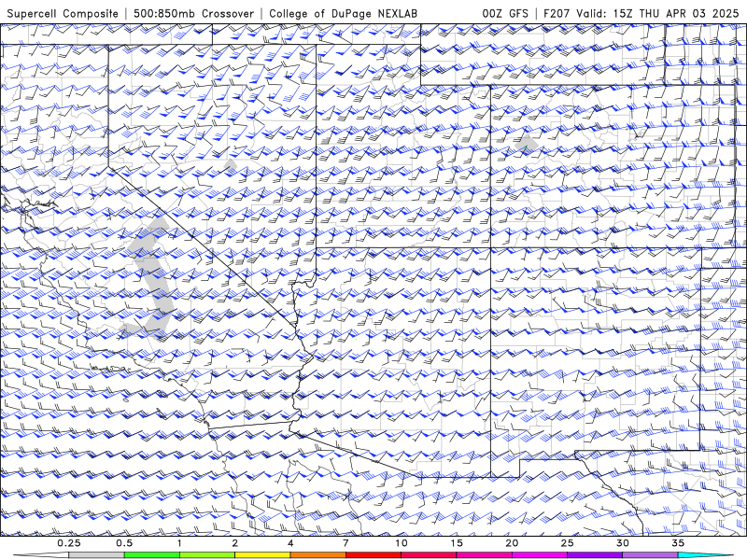The height and width of the screenshot is (560, 747).
Task: Select the cyan above-35 legend swatch
Action: click(705, 555)
